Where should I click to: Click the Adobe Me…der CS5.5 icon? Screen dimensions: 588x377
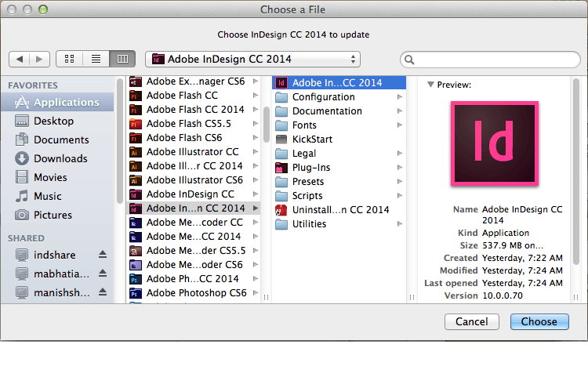tap(136, 251)
